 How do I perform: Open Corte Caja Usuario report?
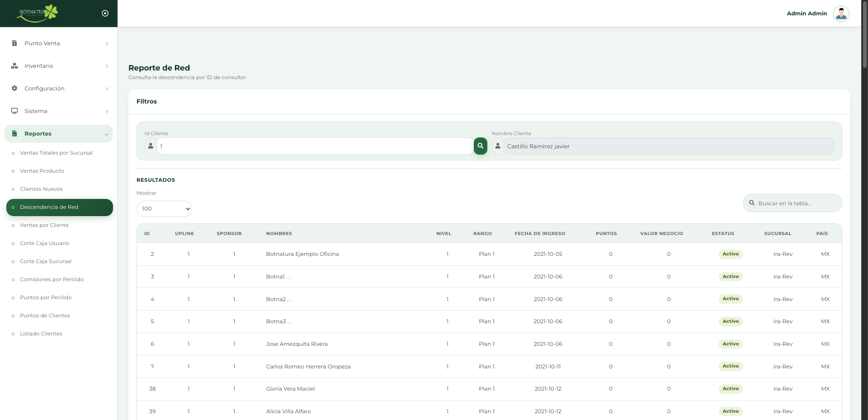pyautogui.click(x=44, y=243)
